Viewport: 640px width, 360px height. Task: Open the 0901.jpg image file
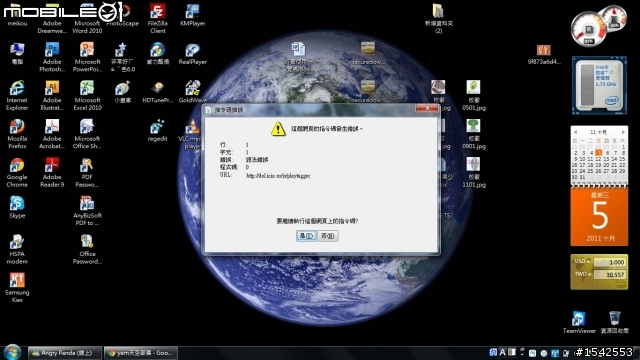(473, 133)
